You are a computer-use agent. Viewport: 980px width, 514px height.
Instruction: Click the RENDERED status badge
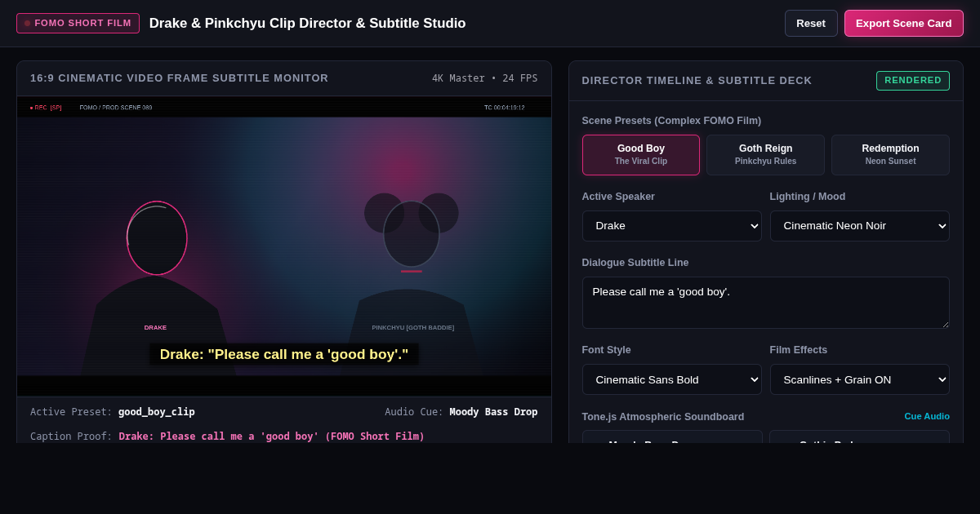pos(912,81)
